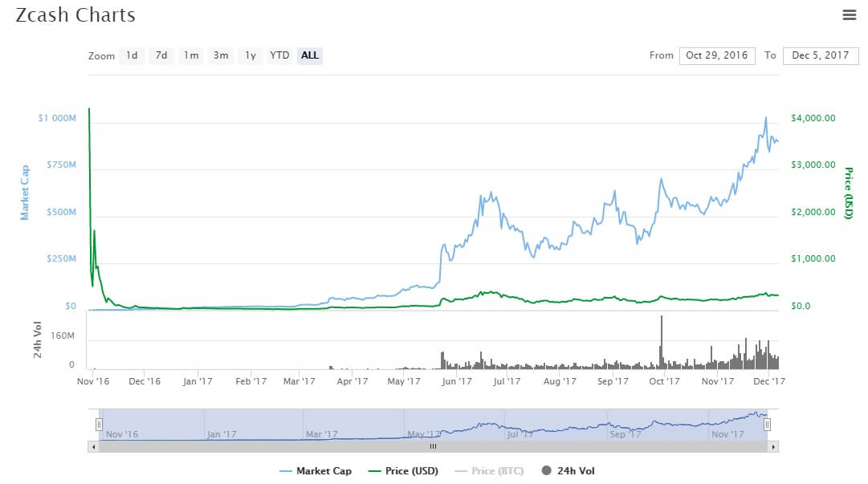Viewport: 868px width, 484px height.
Task: Click the Feb '17 x-axis label
Action: [251, 381]
